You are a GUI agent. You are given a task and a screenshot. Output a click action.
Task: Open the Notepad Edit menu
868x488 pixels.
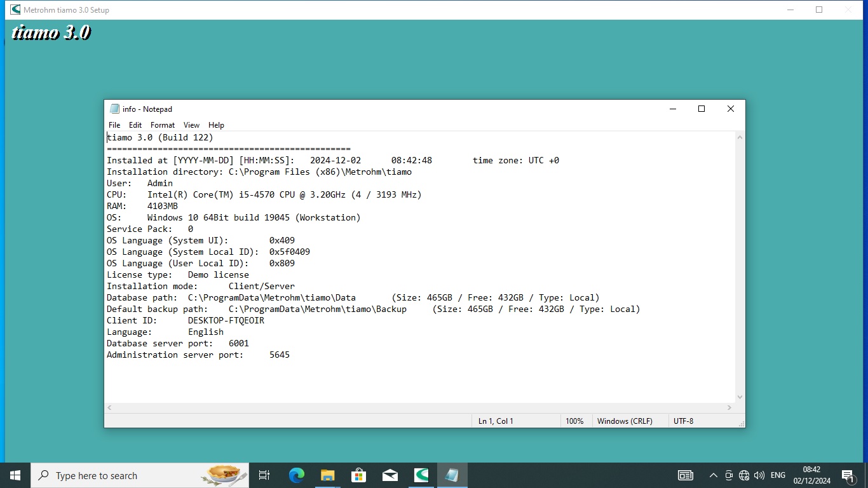coord(135,125)
